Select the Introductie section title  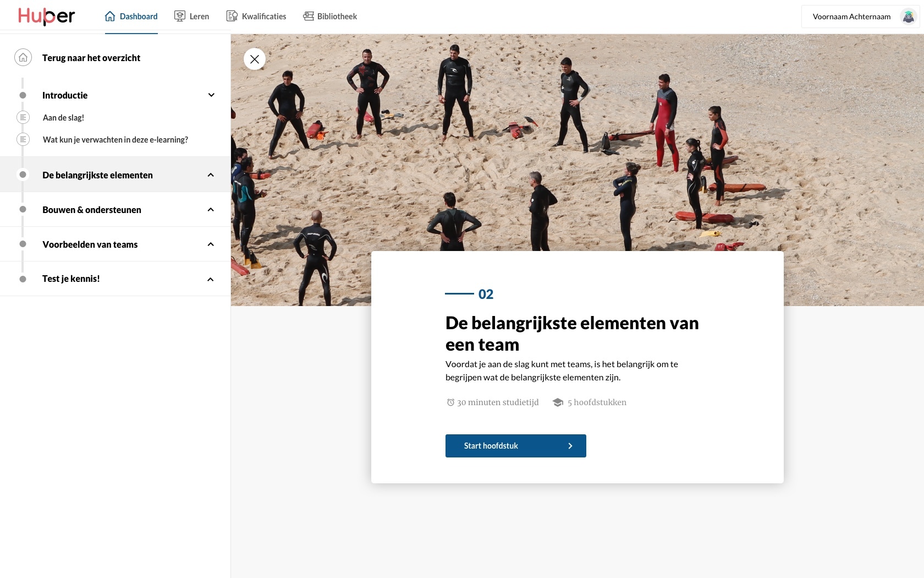[x=65, y=95]
